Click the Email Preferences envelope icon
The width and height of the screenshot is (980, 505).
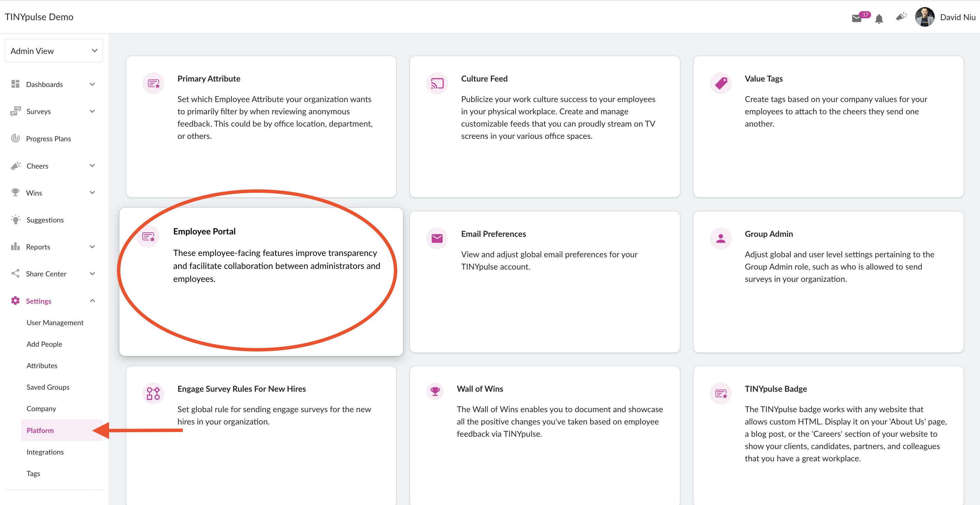point(437,239)
